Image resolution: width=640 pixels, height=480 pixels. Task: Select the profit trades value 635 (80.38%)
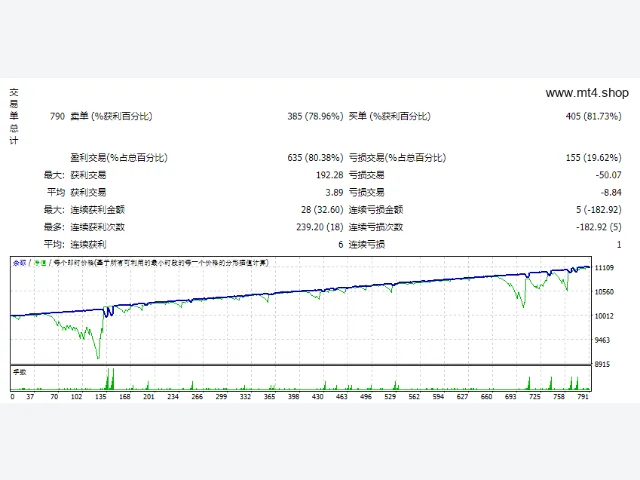click(x=315, y=158)
